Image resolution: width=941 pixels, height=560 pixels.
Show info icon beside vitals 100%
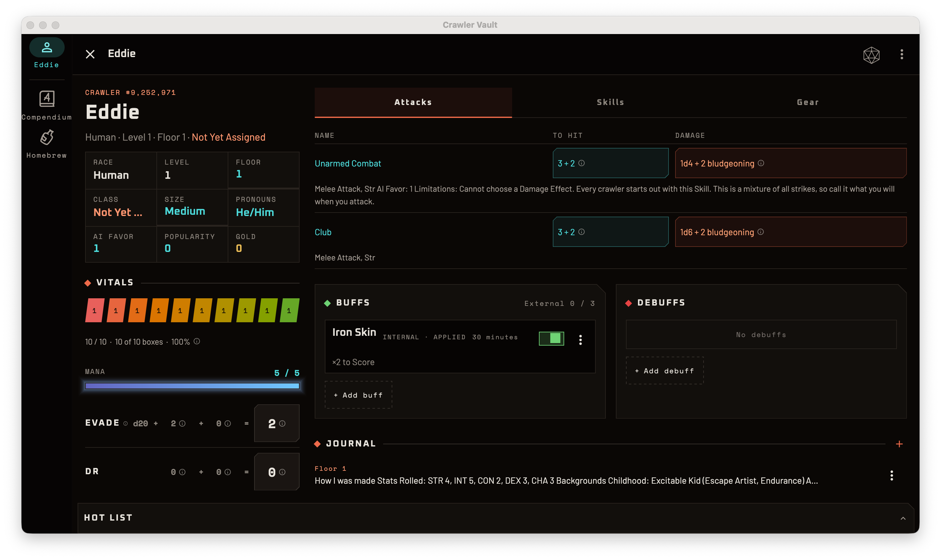(196, 341)
